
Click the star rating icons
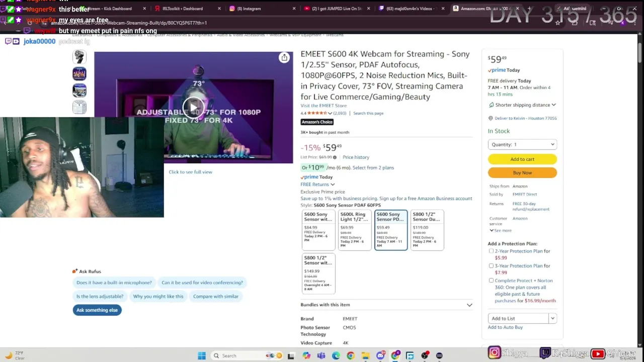317,113
